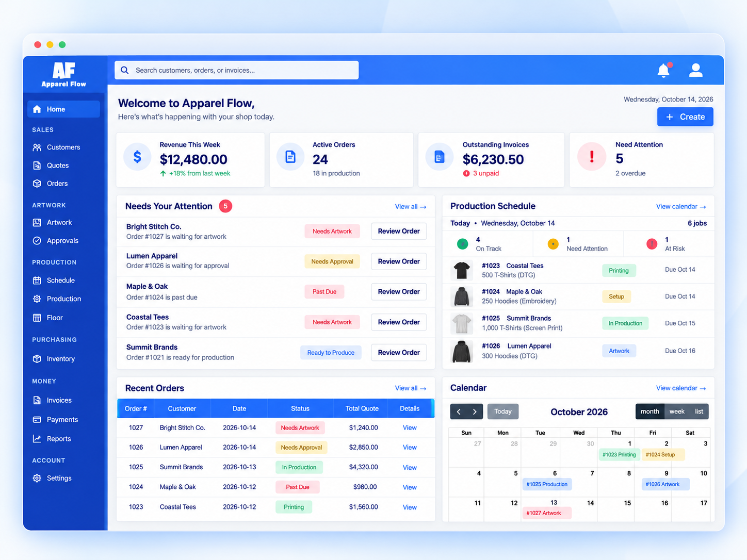Click the invoice icon on Outstanding Invoices card

click(x=439, y=157)
